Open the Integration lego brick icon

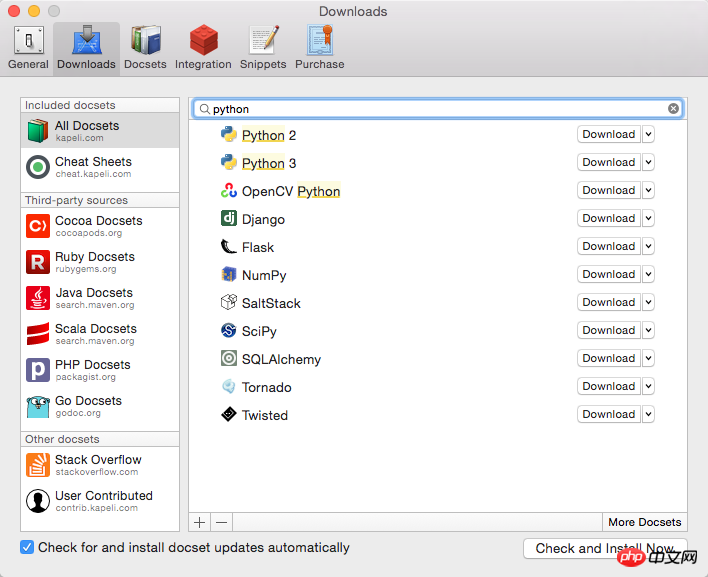[203, 40]
